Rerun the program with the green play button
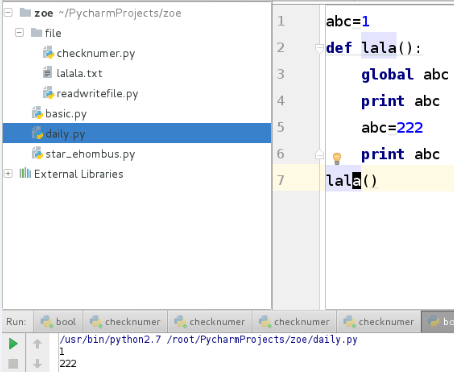The height and width of the screenshot is (372, 454). click(13, 344)
